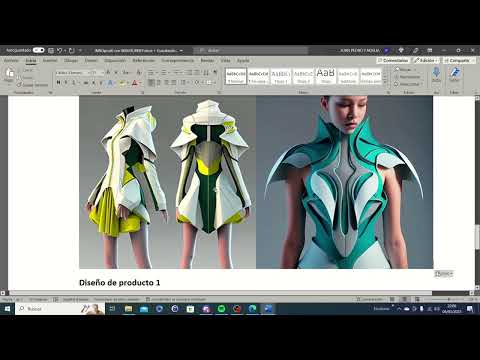Click the 'Diseño de producto 1' heading
480x360 pixels.
tap(120, 283)
